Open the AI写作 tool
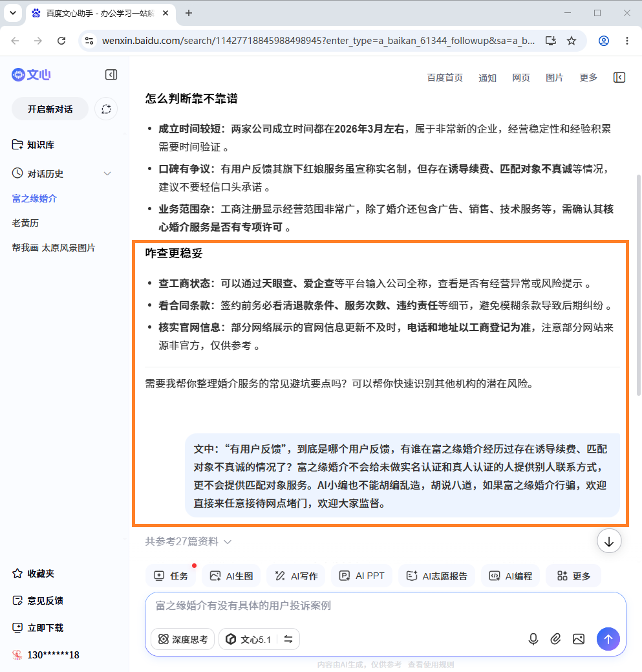 point(296,576)
